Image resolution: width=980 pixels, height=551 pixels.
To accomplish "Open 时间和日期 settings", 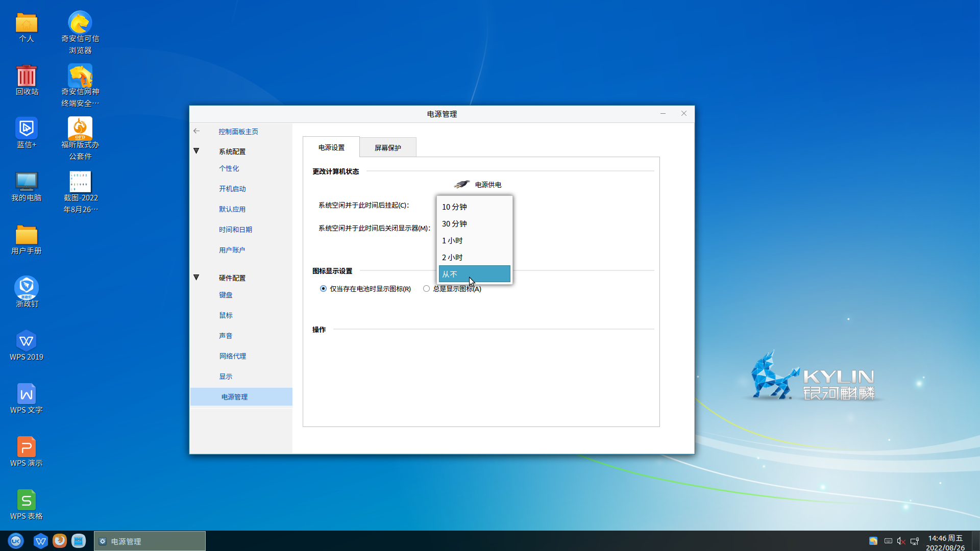I will click(x=235, y=230).
